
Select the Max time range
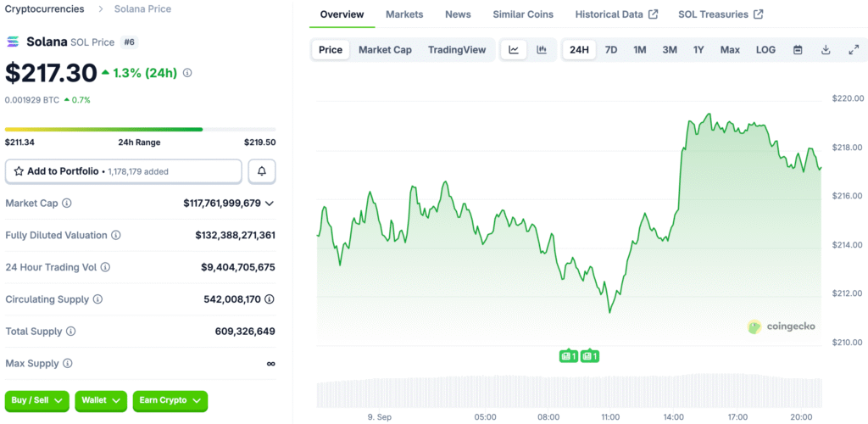[730, 50]
